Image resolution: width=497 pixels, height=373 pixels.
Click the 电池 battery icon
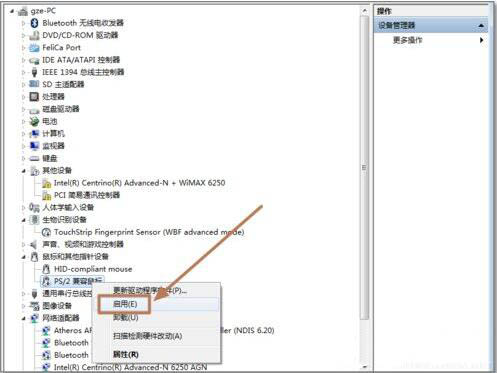[34, 121]
